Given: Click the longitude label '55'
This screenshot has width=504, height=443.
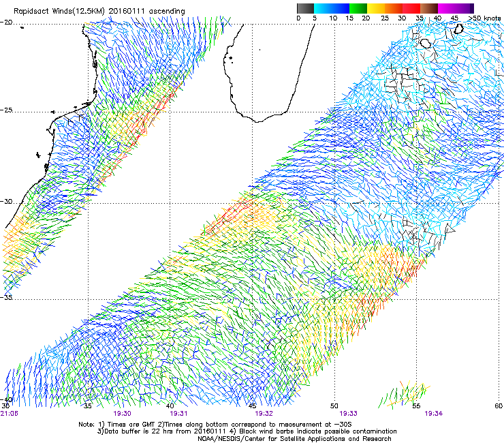Looking at the screenshot, I should pyautogui.click(x=416, y=406).
